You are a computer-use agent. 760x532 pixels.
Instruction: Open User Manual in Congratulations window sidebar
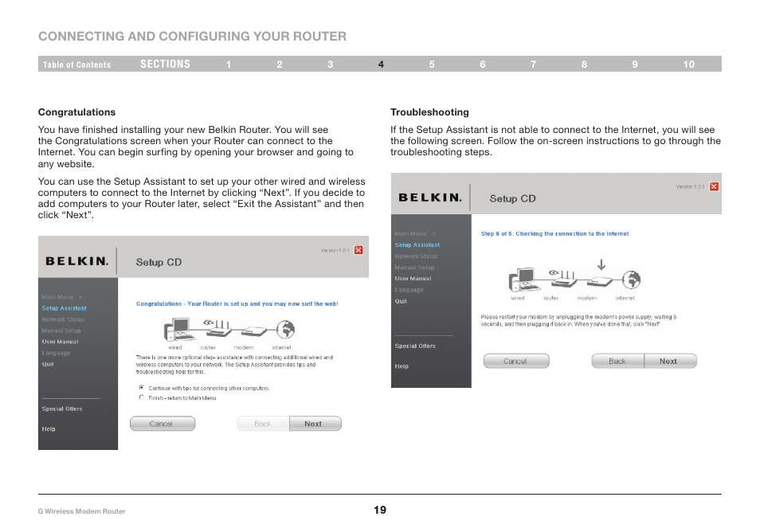(x=60, y=342)
